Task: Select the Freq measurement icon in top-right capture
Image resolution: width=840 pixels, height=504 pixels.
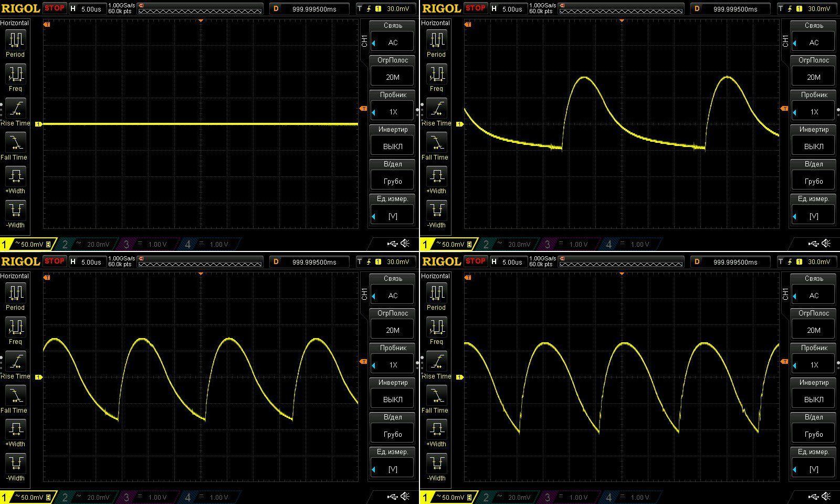Action: point(436,74)
